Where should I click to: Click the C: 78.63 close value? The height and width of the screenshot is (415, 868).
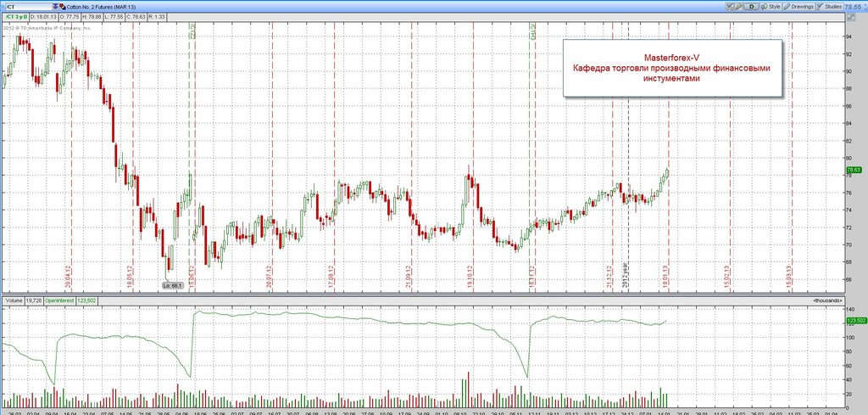point(136,17)
